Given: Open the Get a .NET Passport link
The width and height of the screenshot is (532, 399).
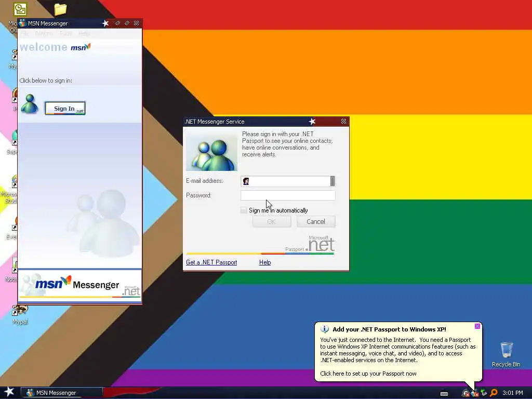Looking at the screenshot, I should [x=211, y=262].
